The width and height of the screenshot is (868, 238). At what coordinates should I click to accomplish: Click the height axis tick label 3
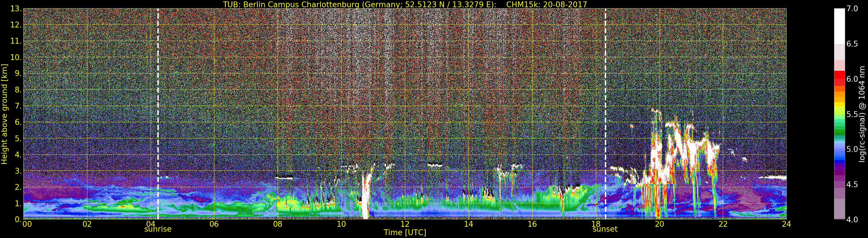click(x=19, y=171)
